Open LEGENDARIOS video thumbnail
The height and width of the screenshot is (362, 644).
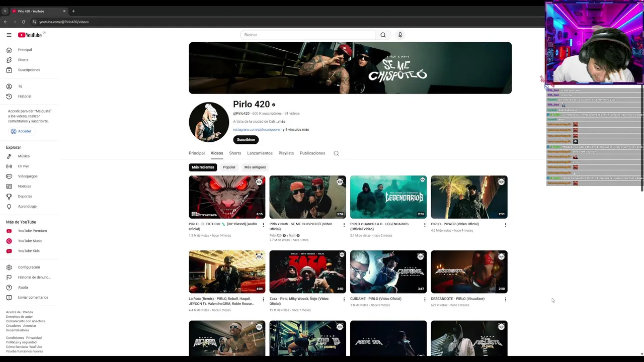(x=388, y=197)
